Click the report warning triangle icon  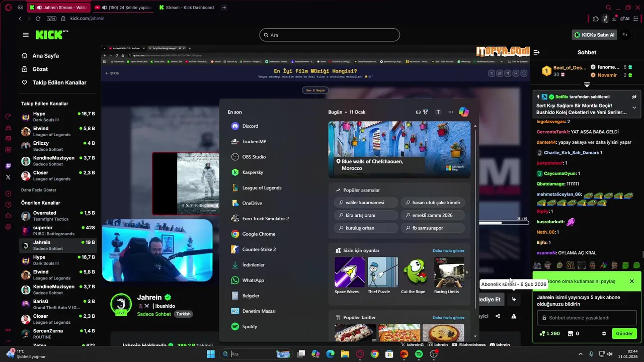click(x=514, y=316)
